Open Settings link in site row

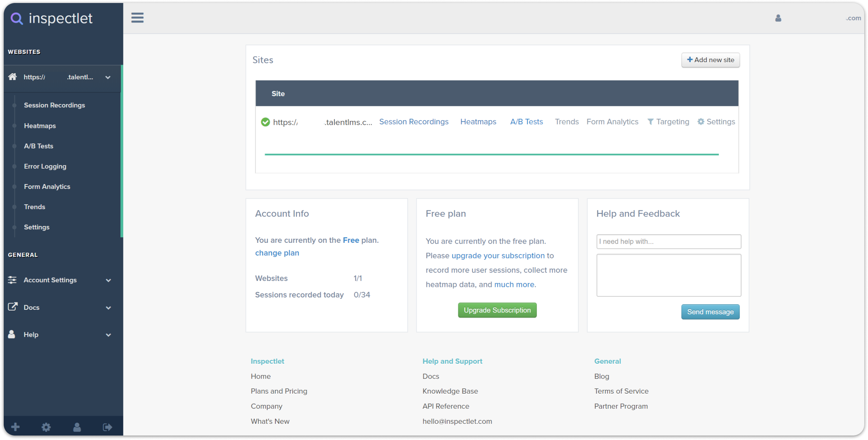[x=716, y=122]
